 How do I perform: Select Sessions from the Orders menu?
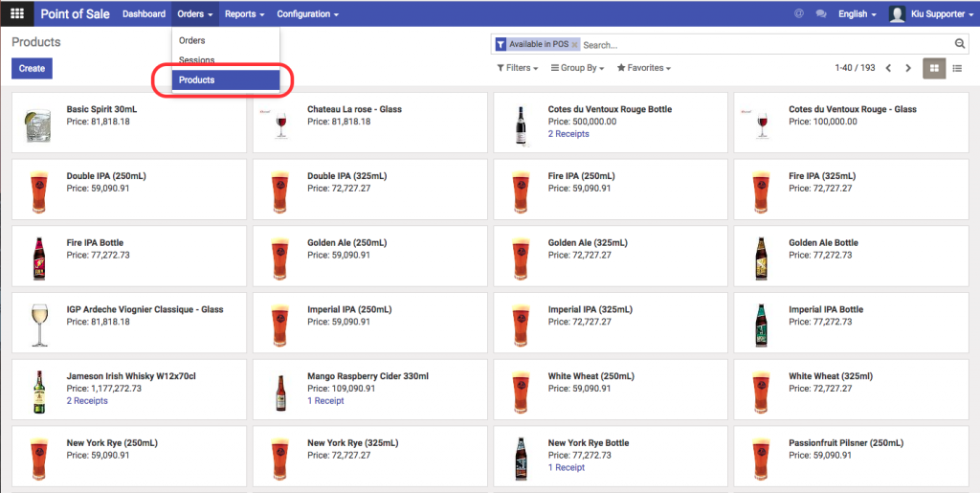[226, 60]
